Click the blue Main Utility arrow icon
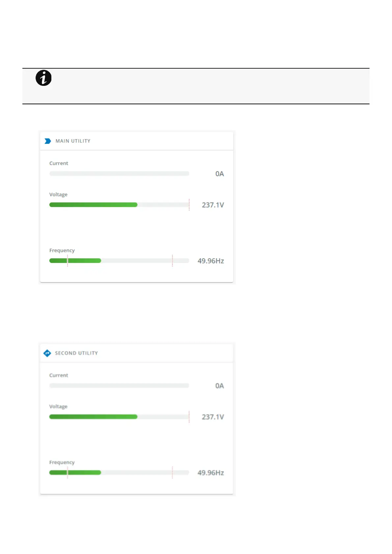The width and height of the screenshot is (392, 554). (x=48, y=141)
